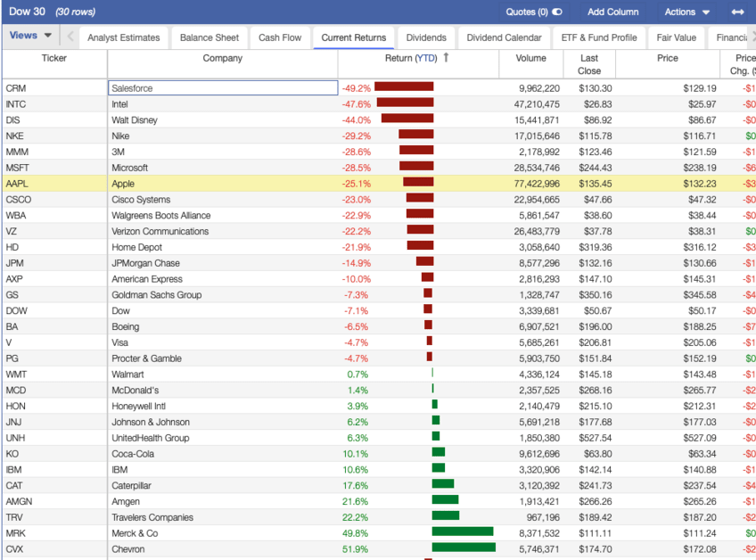Viewport: 756px width, 560px height.
Task: Click Walmart's 0.7% return value
Action: pyautogui.click(x=357, y=375)
